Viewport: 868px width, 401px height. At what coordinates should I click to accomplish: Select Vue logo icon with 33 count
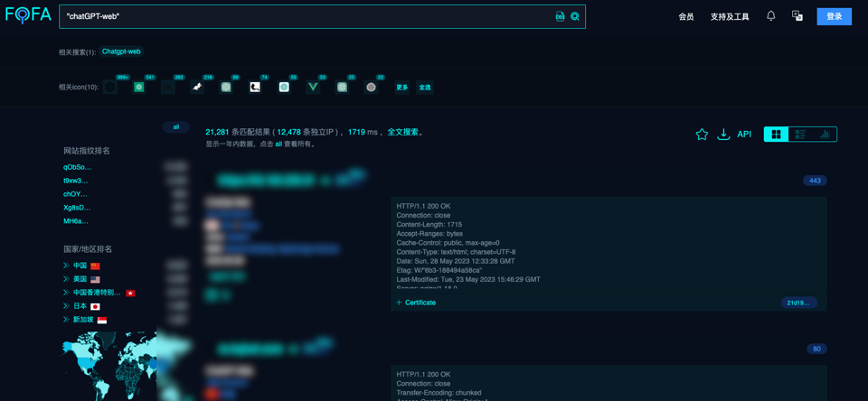pyautogui.click(x=314, y=88)
